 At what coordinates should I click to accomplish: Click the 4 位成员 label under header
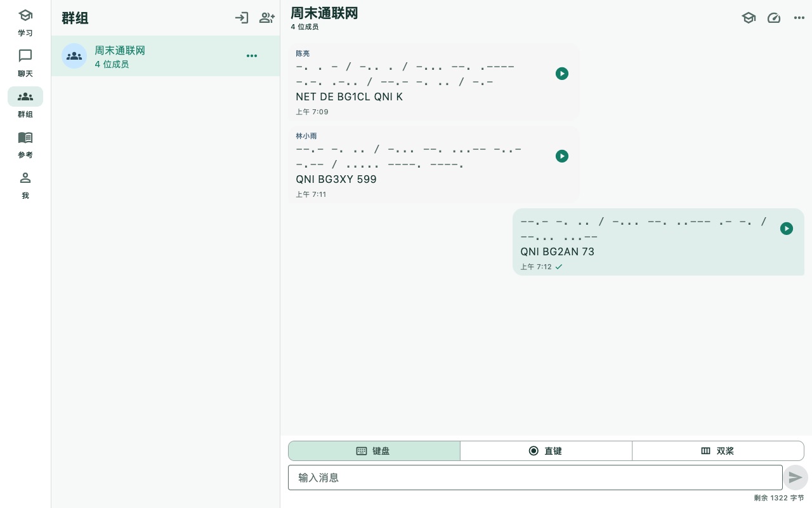coord(304,27)
